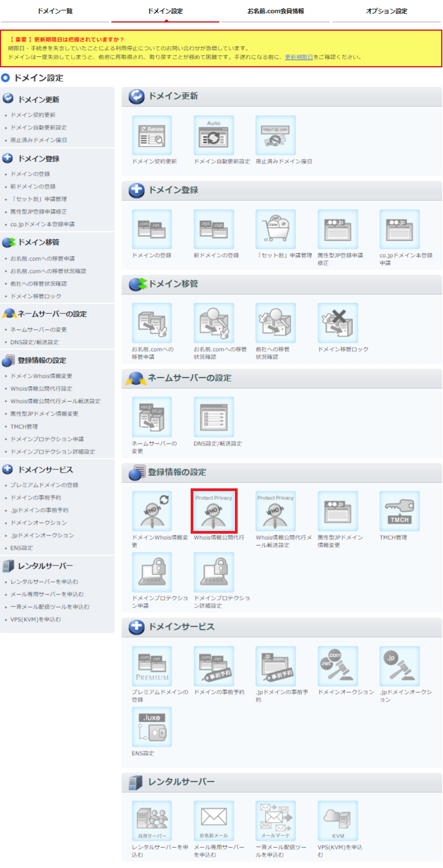Open the ドメイン契約更新 Renew icon

click(x=152, y=135)
